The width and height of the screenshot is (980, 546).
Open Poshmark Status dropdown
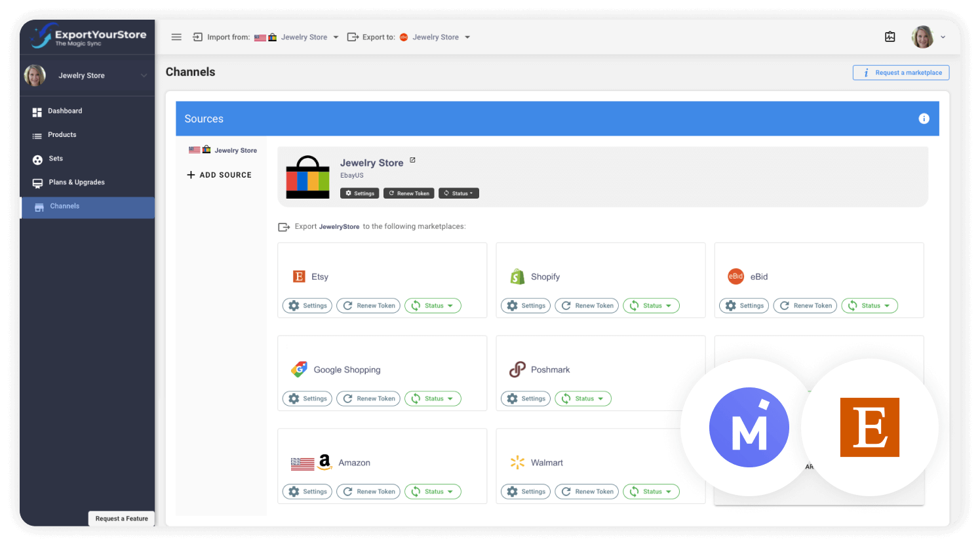click(583, 399)
